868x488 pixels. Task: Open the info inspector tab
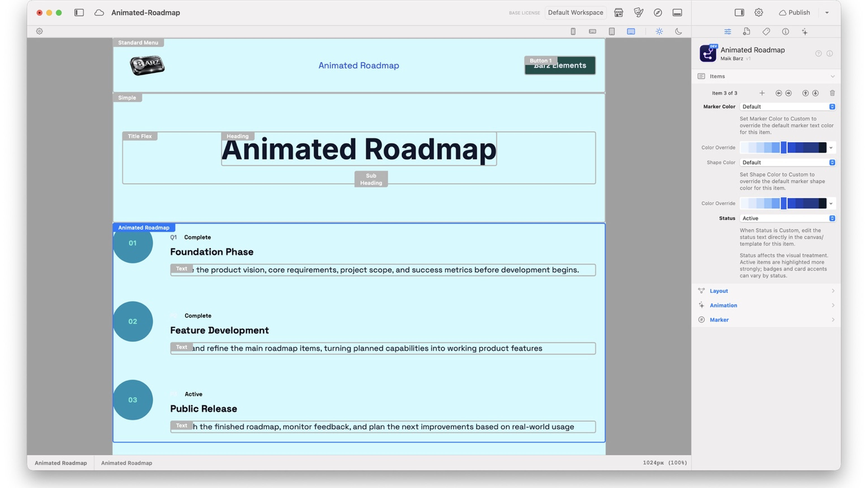click(785, 32)
